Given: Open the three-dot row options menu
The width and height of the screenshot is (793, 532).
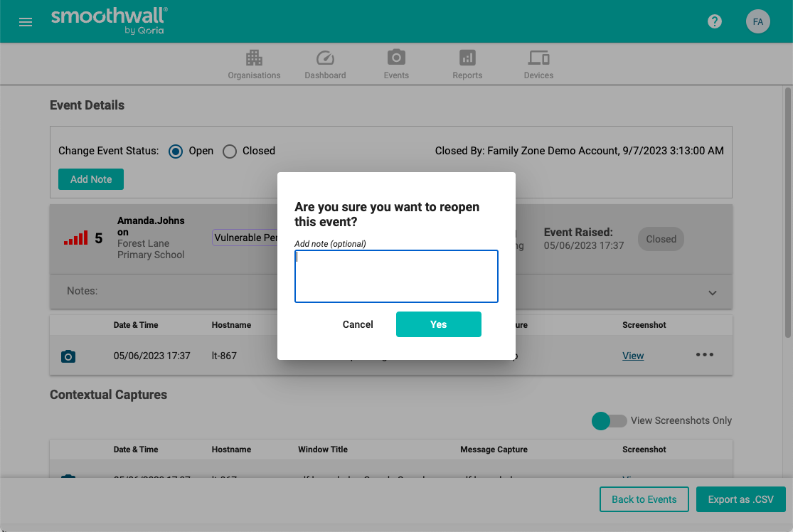Looking at the screenshot, I should pos(704,355).
